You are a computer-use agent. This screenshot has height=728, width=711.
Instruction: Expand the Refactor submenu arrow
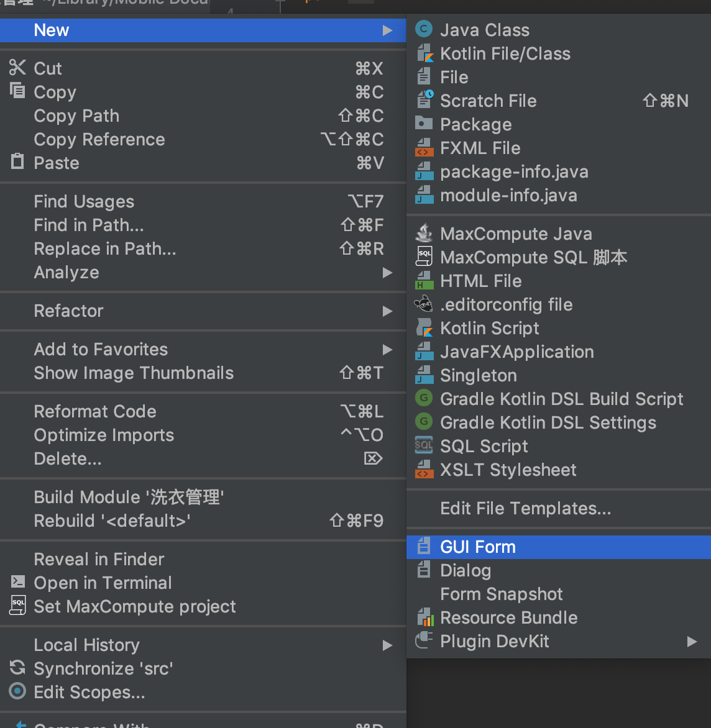tap(387, 311)
